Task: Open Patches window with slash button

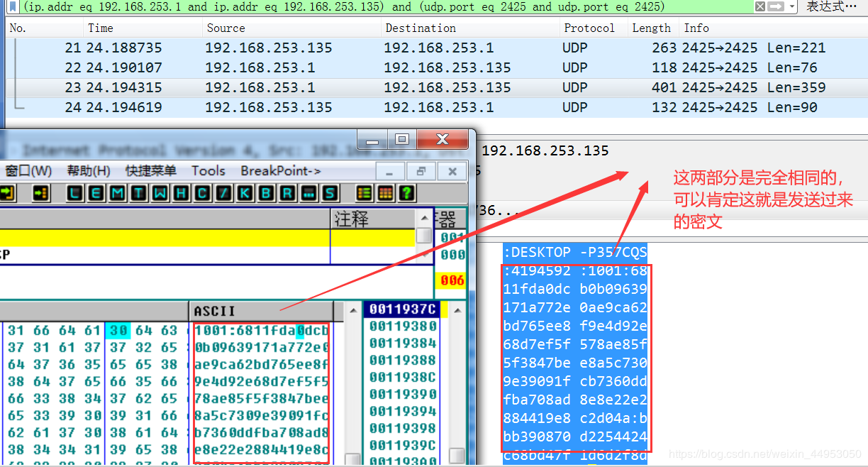Action: click(x=224, y=193)
